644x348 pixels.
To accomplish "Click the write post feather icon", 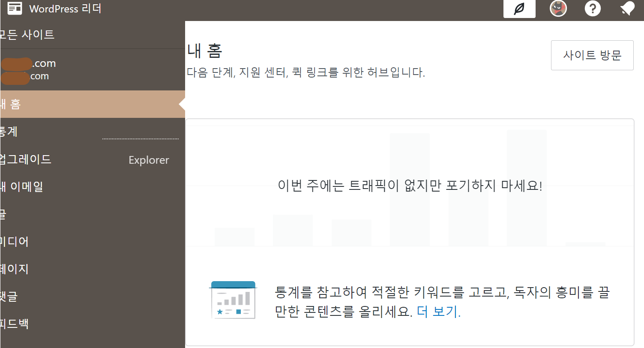I will [519, 9].
